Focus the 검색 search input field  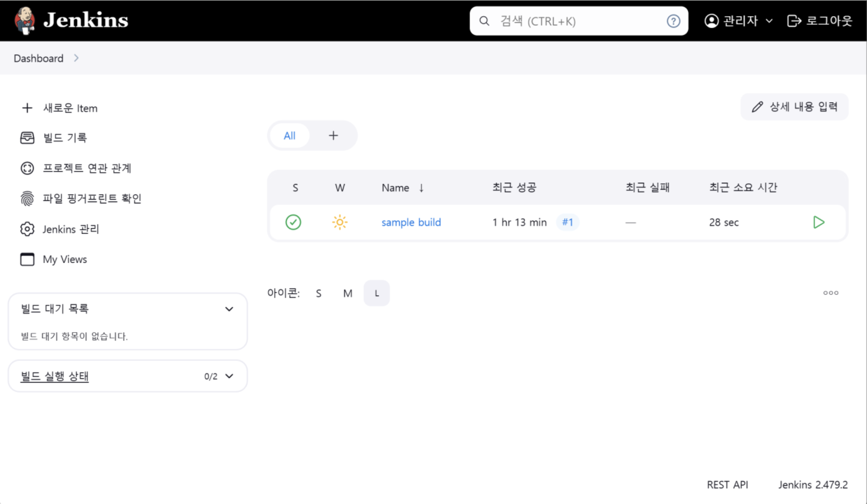click(x=579, y=21)
